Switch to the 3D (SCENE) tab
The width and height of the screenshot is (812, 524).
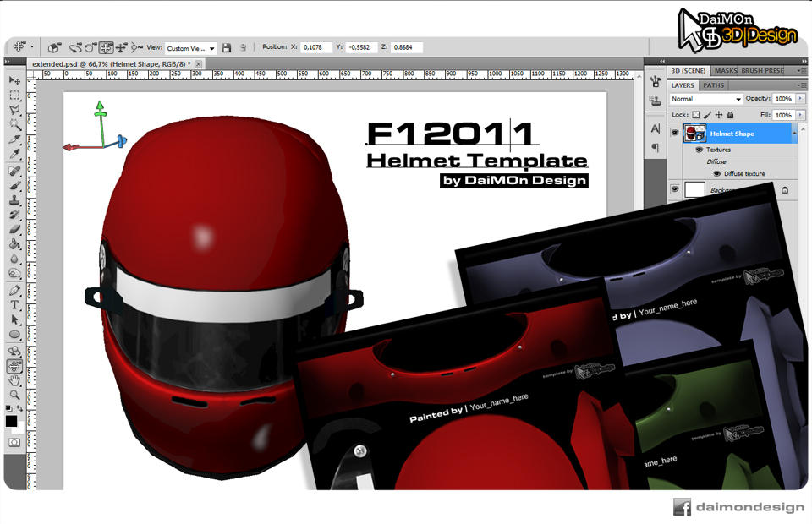[689, 70]
